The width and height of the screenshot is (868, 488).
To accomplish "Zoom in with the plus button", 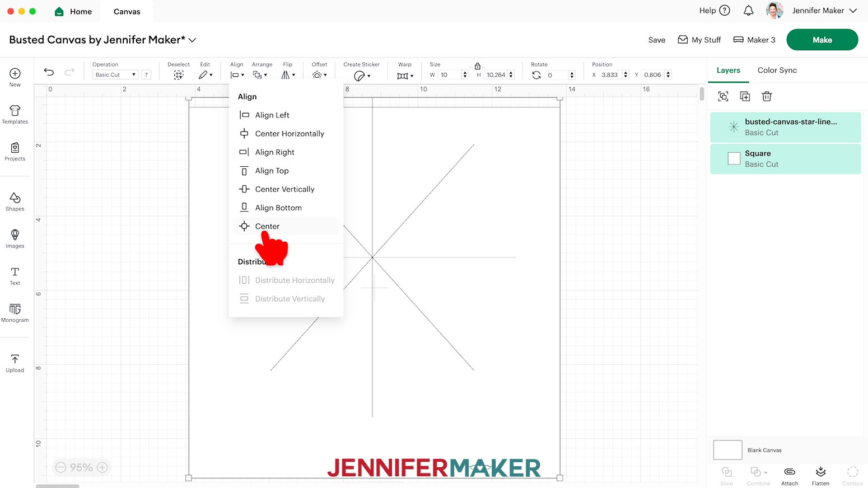I will (x=102, y=467).
